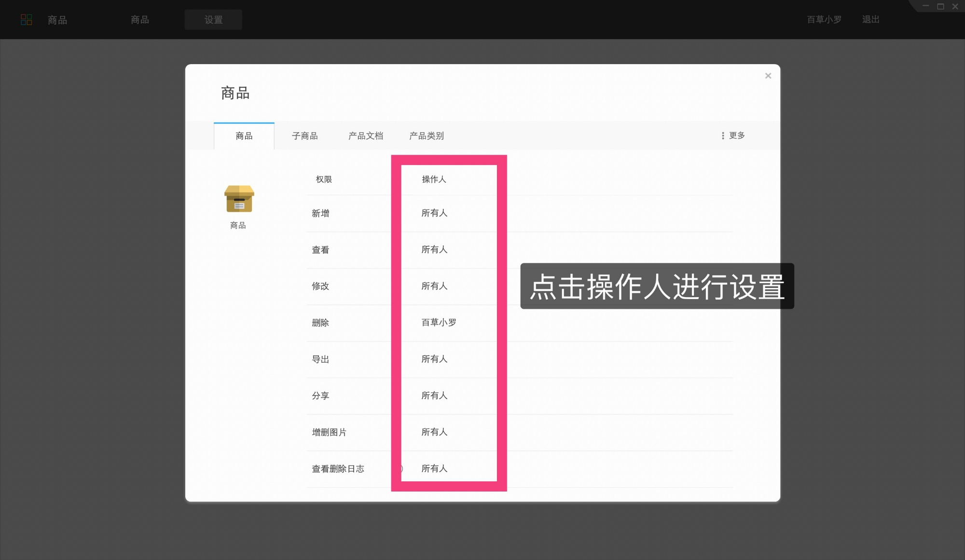This screenshot has width=965, height=560.
Task: Click 所有人 next to 查看
Action: click(433, 249)
